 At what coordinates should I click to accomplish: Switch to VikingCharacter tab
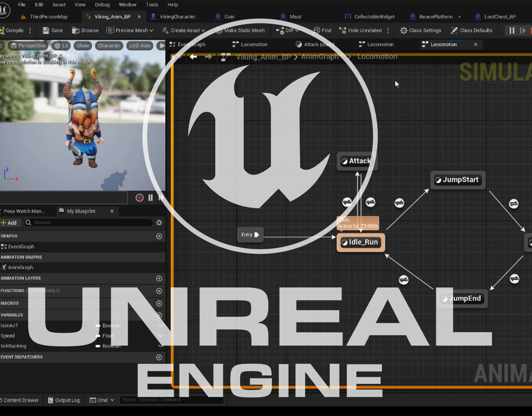click(x=174, y=17)
